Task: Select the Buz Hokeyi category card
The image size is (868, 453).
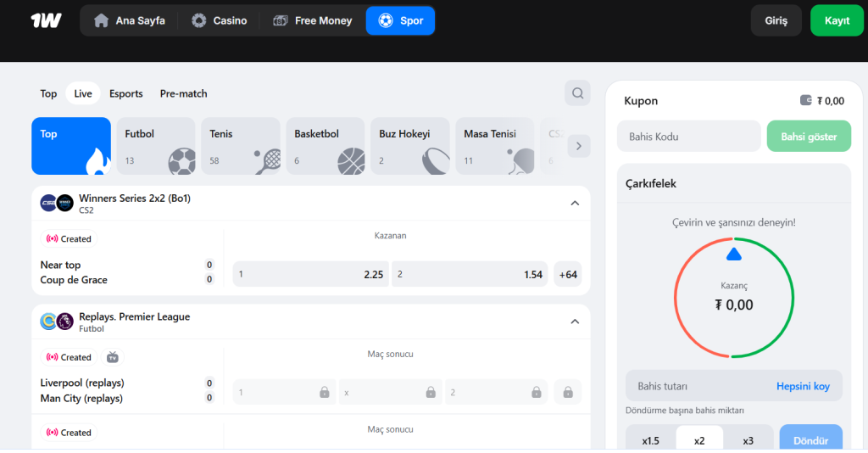Action: click(410, 146)
